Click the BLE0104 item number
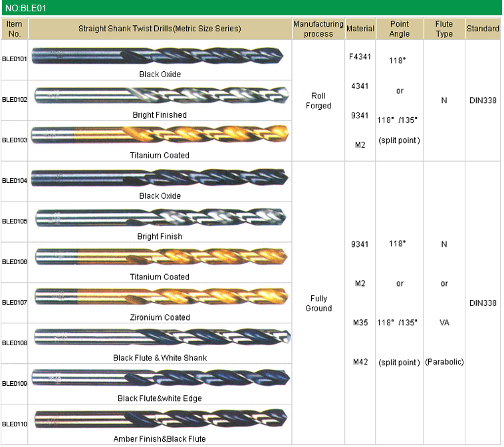The image size is (504, 447). point(14,181)
